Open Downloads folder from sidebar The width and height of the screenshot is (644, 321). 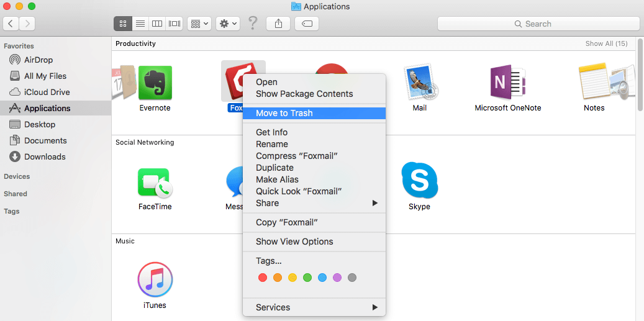pyautogui.click(x=37, y=157)
